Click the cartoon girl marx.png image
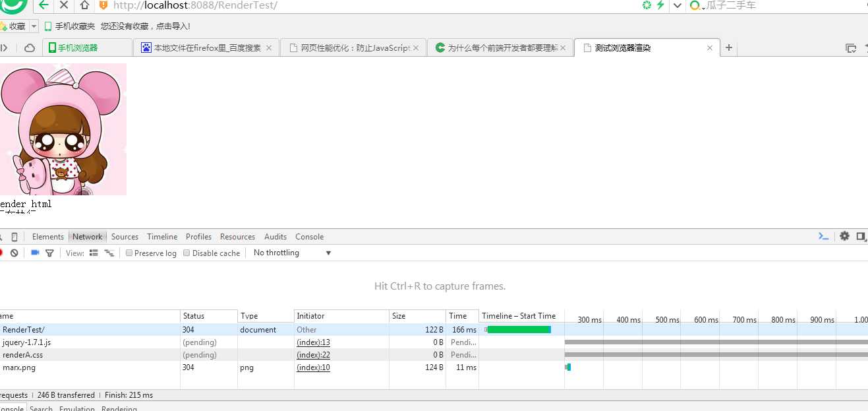868x411 pixels. 63,129
